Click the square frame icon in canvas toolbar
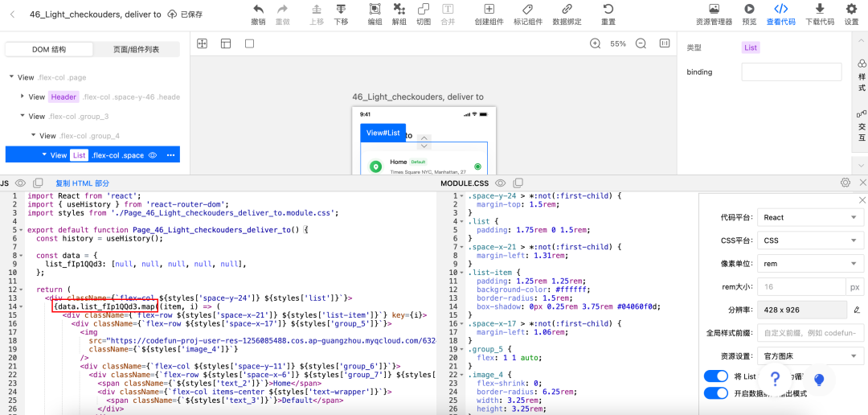 point(250,43)
